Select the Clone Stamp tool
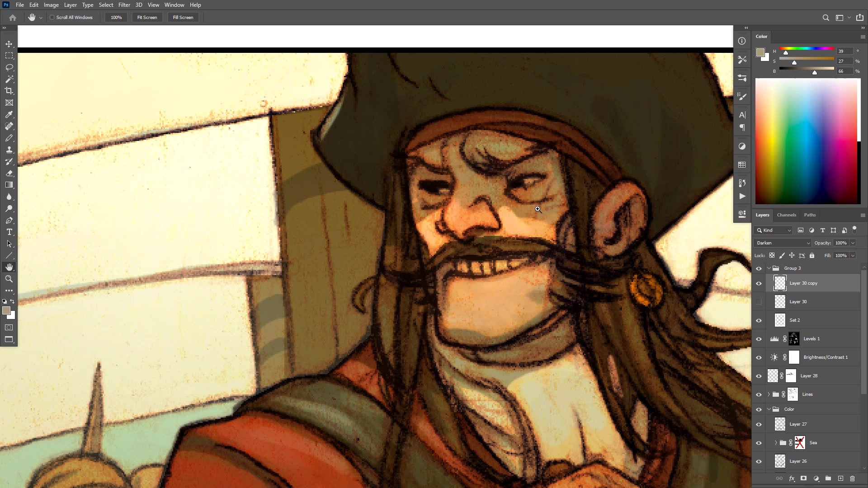 (x=9, y=150)
